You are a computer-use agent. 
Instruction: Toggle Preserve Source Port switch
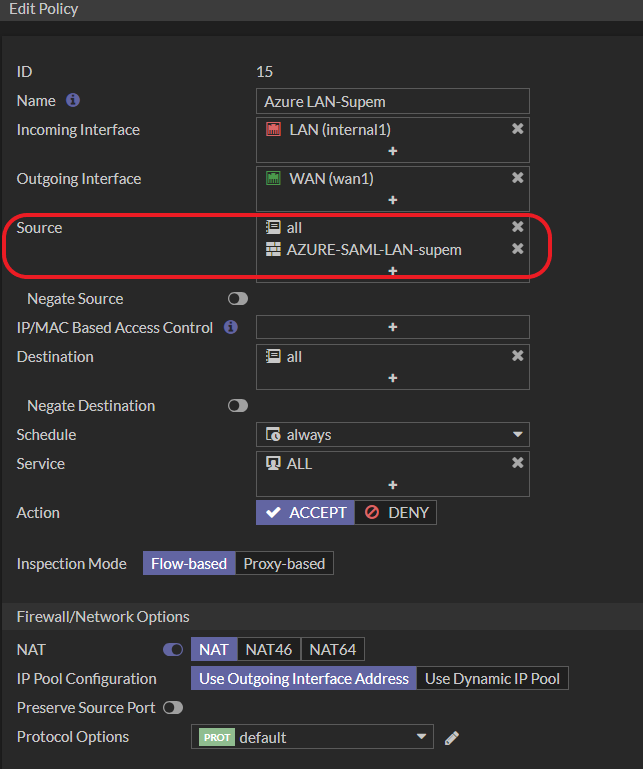coord(173,708)
